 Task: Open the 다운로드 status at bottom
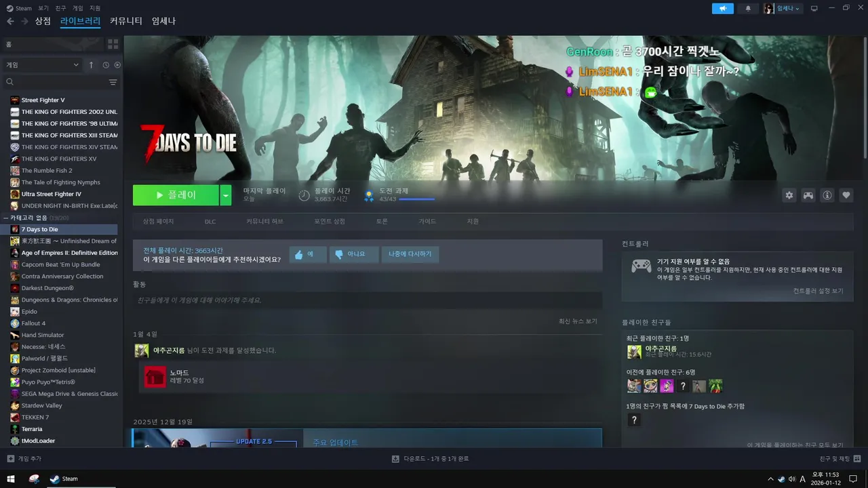coord(430,459)
